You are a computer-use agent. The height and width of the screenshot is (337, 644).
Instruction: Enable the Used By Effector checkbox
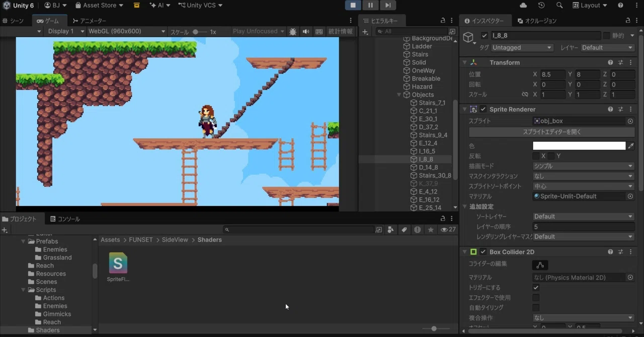point(536,298)
